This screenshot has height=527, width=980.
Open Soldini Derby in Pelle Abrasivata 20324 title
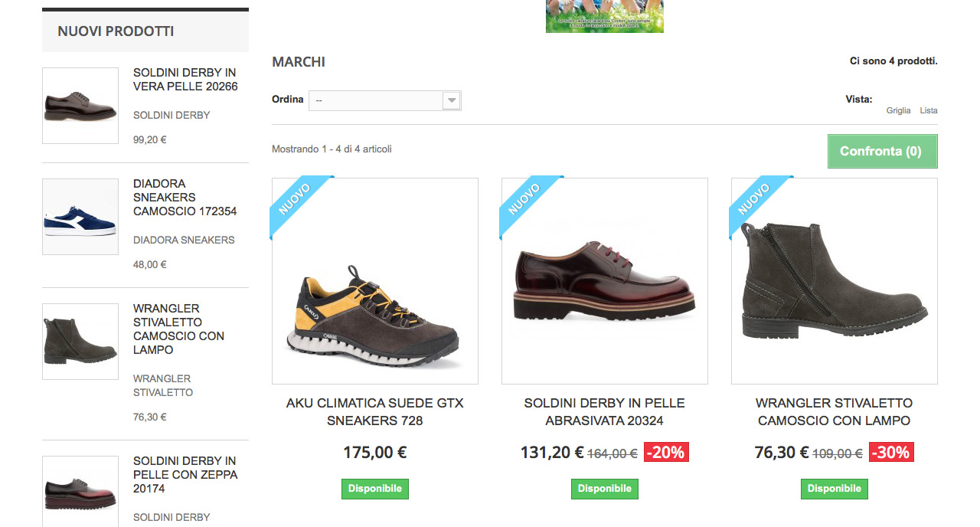pos(605,411)
